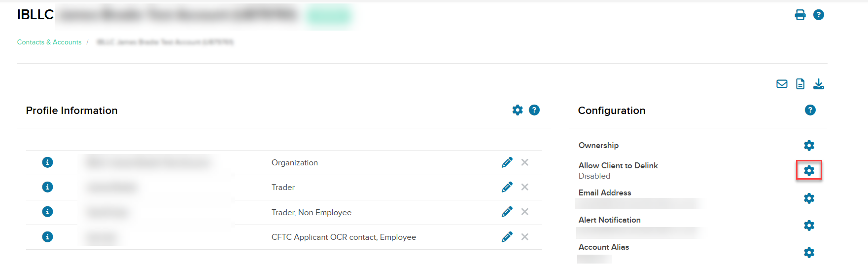Click the download icon above Configuration
The width and height of the screenshot is (868, 267).
pyautogui.click(x=819, y=84)
